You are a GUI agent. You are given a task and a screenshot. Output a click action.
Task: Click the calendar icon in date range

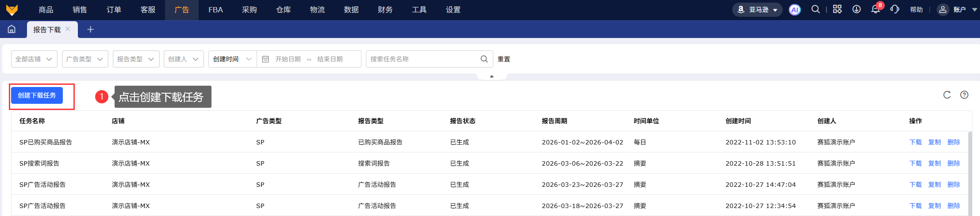pyautogui.click(x=265, y=59)
